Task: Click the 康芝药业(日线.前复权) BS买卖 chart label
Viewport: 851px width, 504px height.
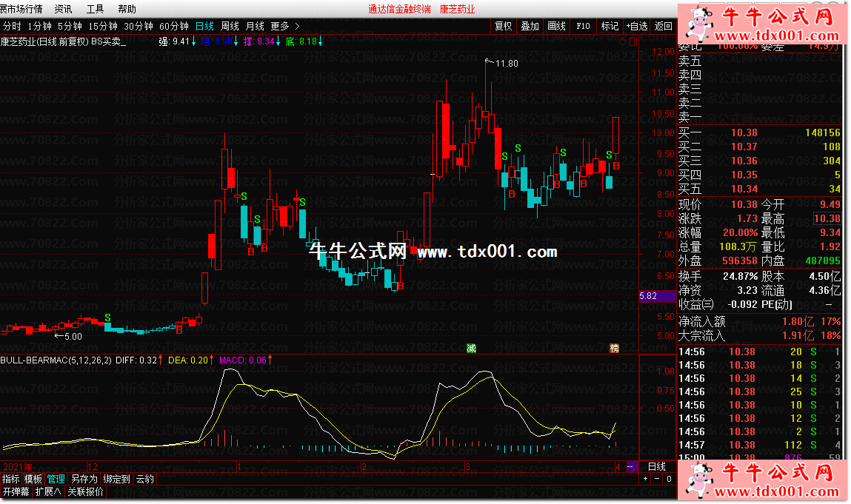Action: (63, 41)
